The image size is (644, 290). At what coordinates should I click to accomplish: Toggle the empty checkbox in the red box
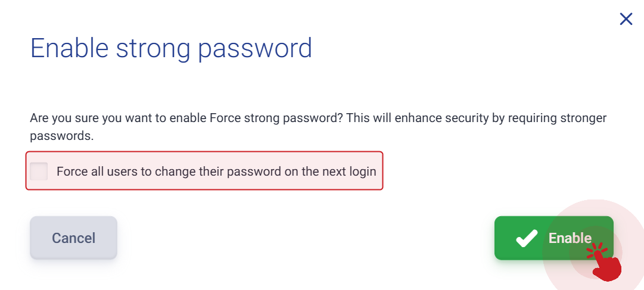pos(39,171)
